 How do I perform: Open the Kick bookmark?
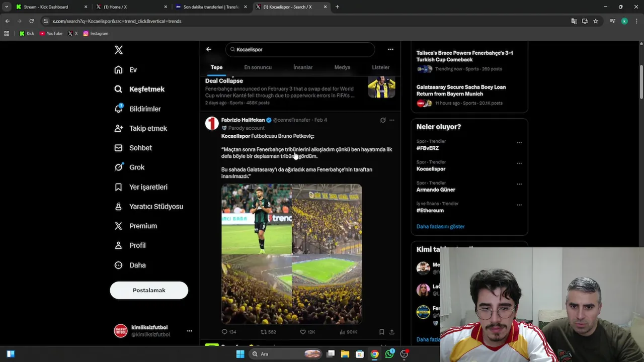click(27, 34)
